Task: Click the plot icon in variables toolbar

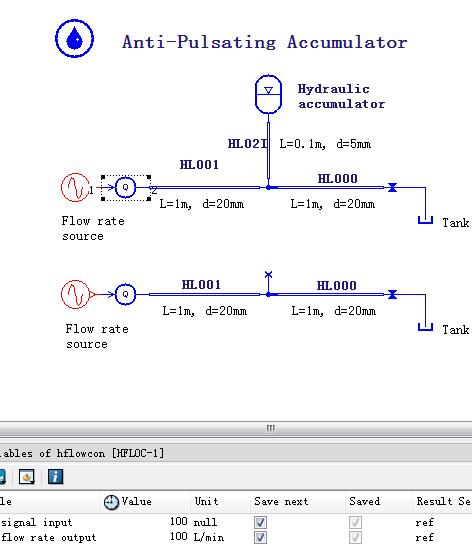Action: (x=27, y=477)
